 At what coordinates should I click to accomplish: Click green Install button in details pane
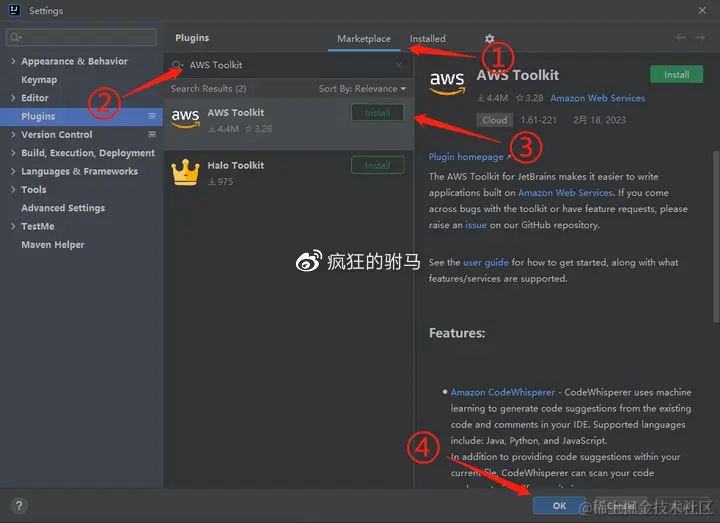tap(676, 74)
